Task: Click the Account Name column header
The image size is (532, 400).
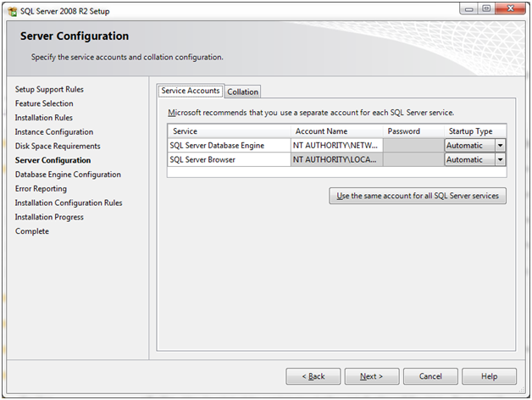Action: click(x=336, y=131)
